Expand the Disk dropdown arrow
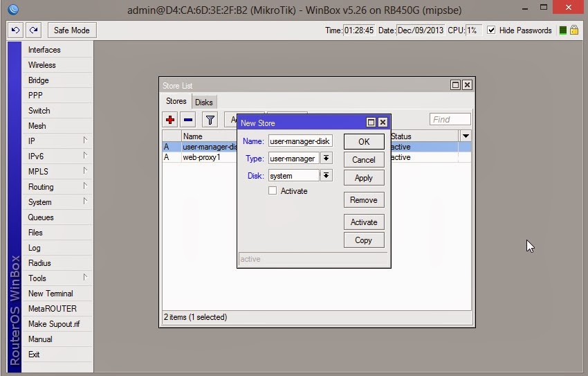 tap(327, 175)
